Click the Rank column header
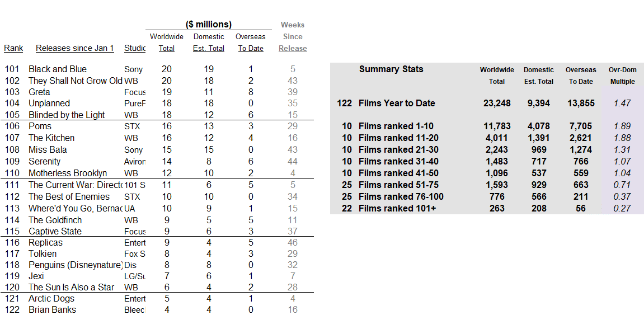Viewport: 644px width, 315px height. coord(13,49)
